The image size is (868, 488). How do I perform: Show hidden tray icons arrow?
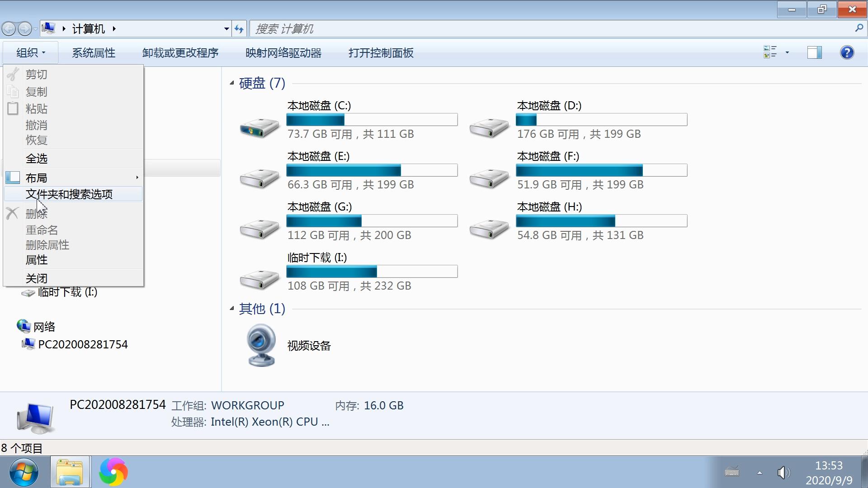759,473
